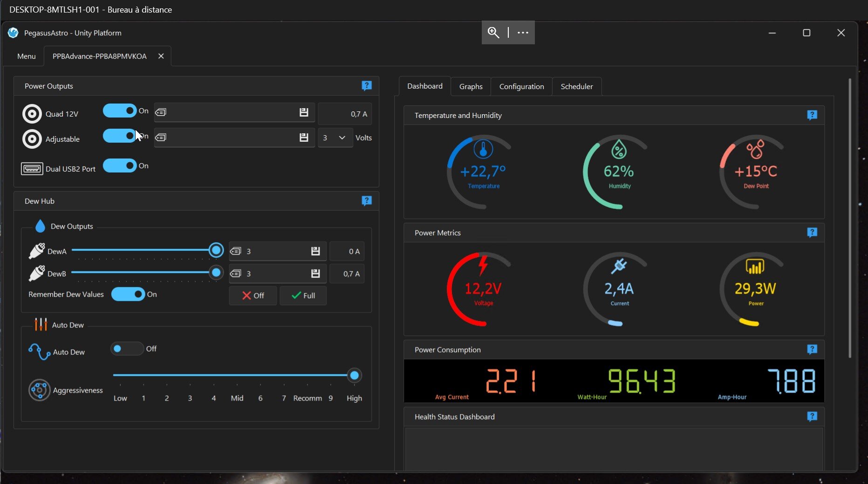This screenshot has height=484, width=868.
Task: Click the Current plug gauge icon
Action: pyautogui.click(x=619, y=266)
